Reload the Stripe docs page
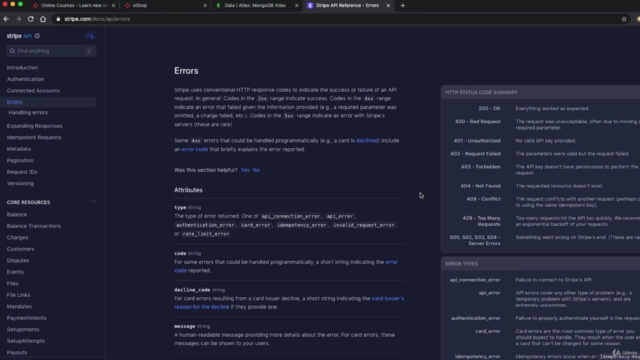 coord(31,19)
